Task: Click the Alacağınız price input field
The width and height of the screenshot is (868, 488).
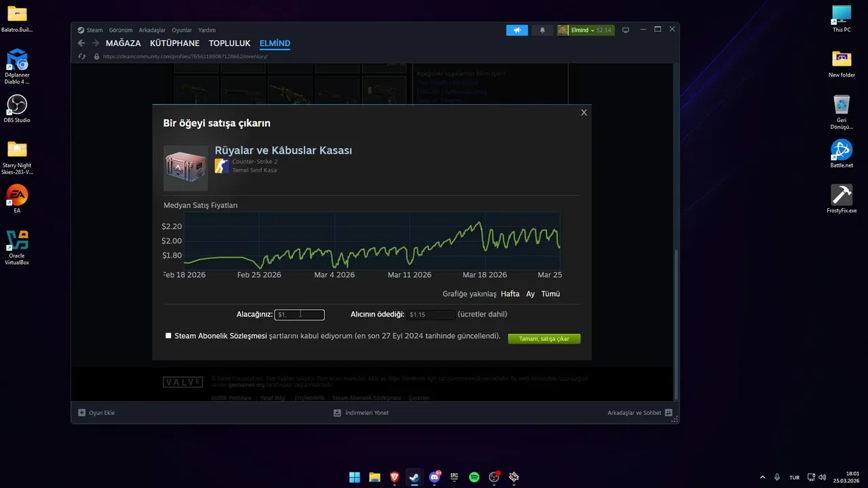Action: coord(300,314)
